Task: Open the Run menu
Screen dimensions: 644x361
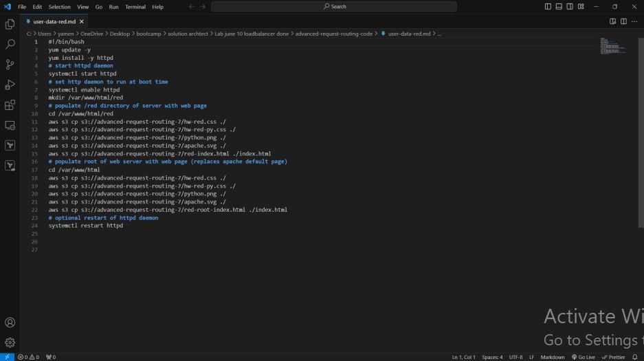Action: (114, 7)
